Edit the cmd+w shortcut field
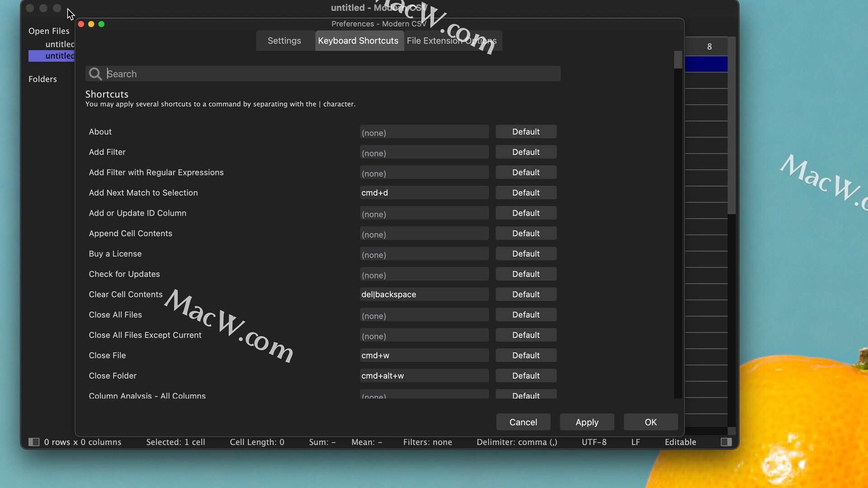The height and width of the screenshot is (488, 868). coord(424,356)
